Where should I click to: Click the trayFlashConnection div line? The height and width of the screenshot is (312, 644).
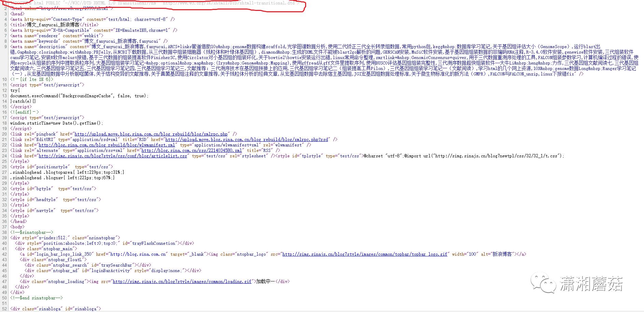click(x=104, y=243)
